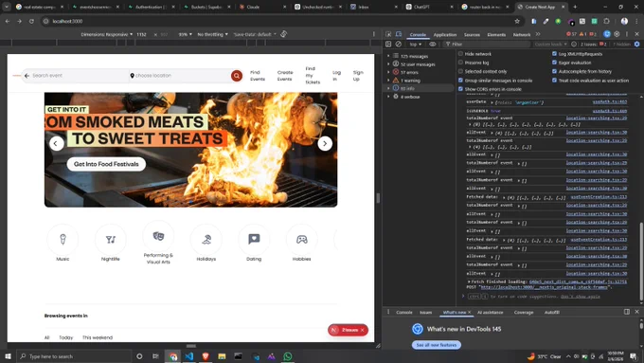This screenshot has height=363, width=644.
Task: Switch to the Elements tab in DevTools
Action: (x=496, y=35)
